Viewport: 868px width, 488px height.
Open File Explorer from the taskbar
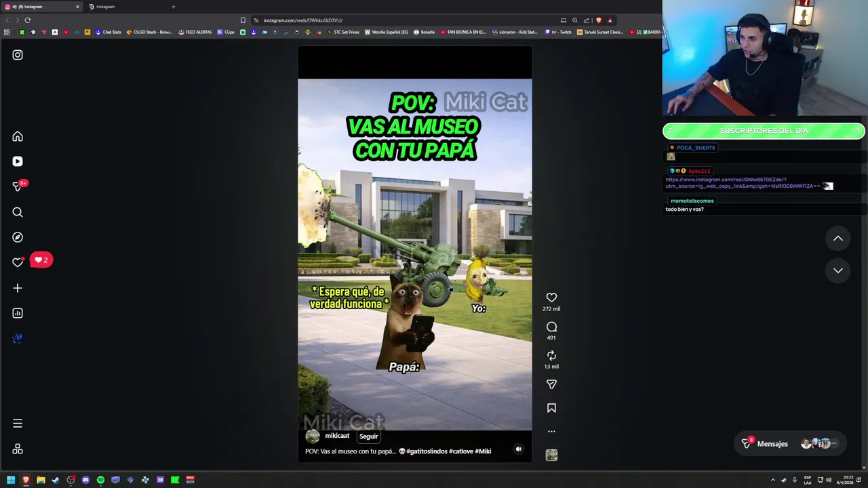click(41, 480)
